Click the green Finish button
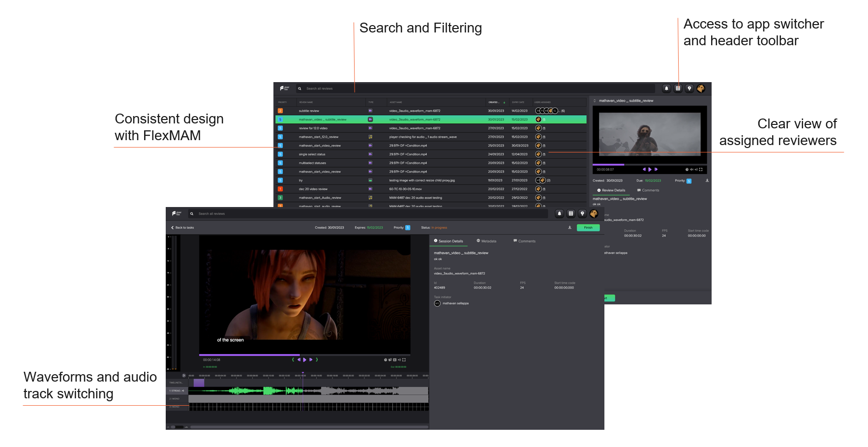This screenshot has width=868, height=447. [x=588, y=228]
